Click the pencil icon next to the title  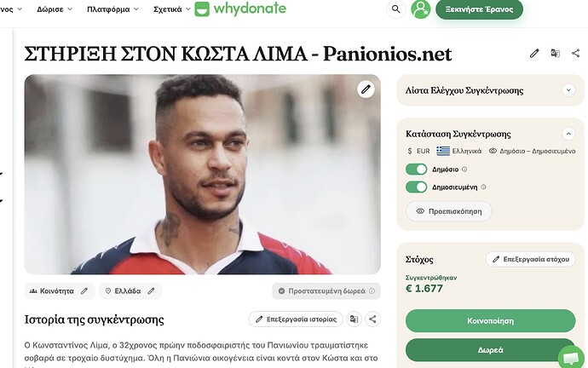pos(534,54)
